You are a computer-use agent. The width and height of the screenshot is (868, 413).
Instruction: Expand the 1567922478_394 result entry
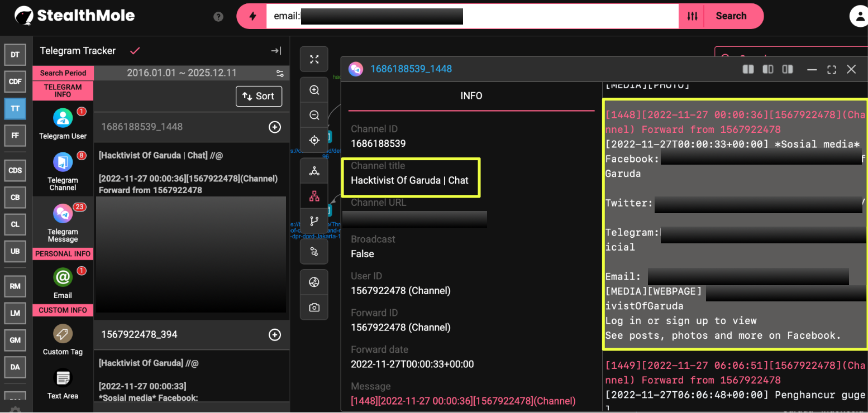coord(274,335)
